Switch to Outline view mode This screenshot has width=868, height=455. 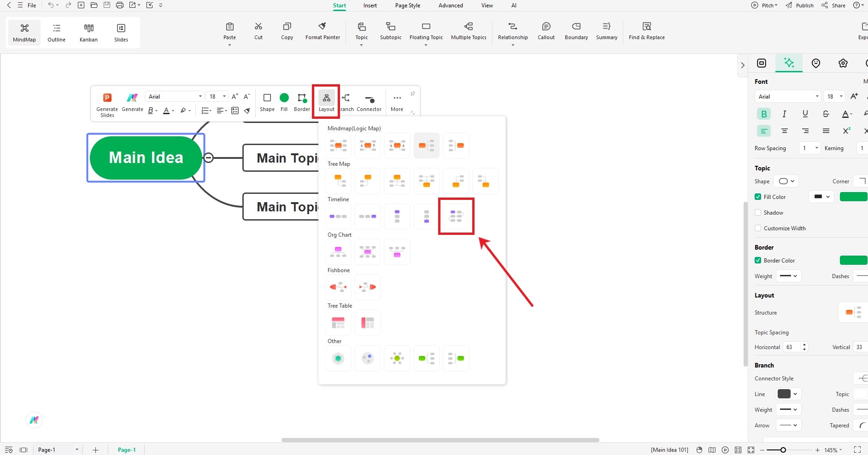(56, 32)
